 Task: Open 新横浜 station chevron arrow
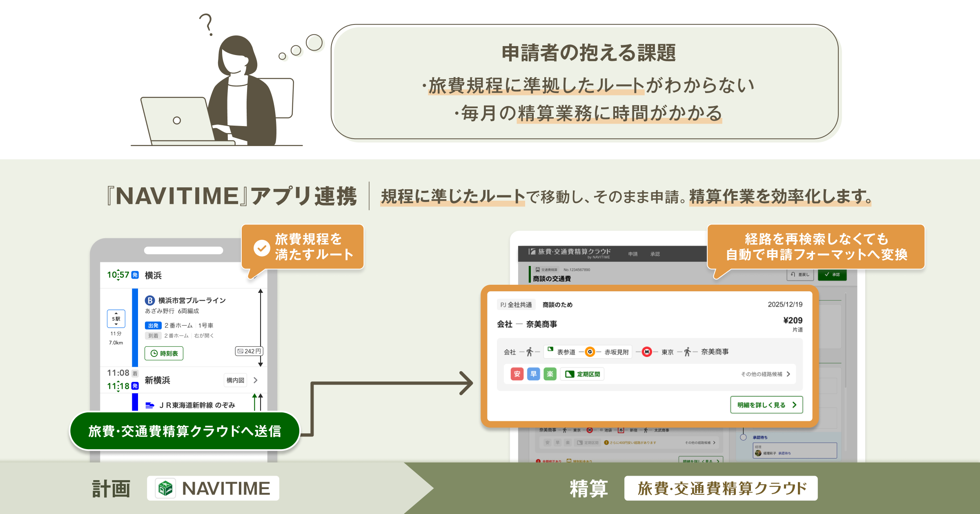(x=256, y=380)
